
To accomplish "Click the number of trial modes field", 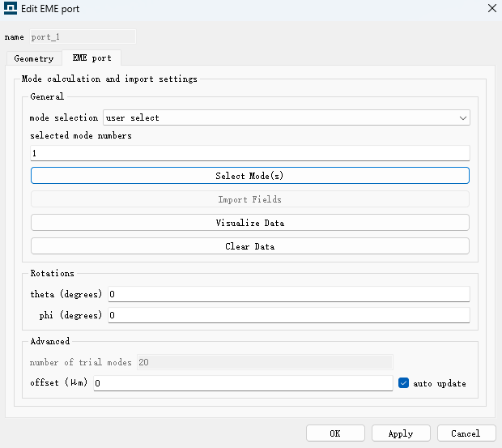I will (x=265, y=362).
